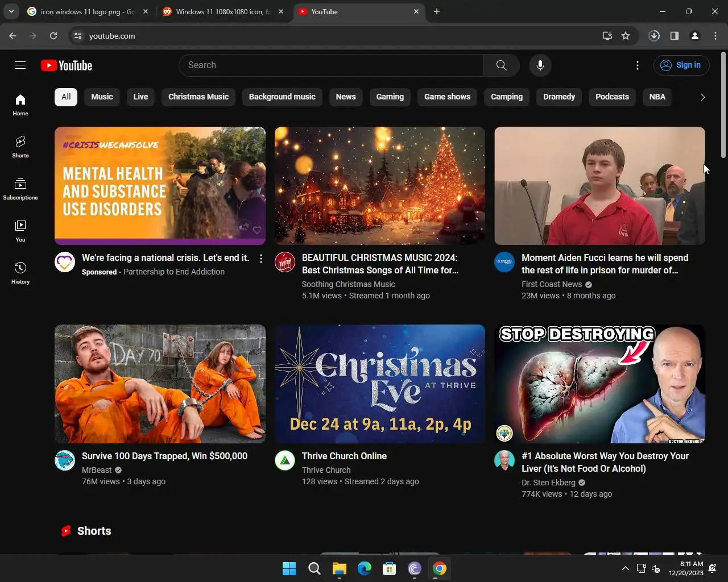728x582 pixels.
Task: Go back in Chrome
Action: pos(13,36)
